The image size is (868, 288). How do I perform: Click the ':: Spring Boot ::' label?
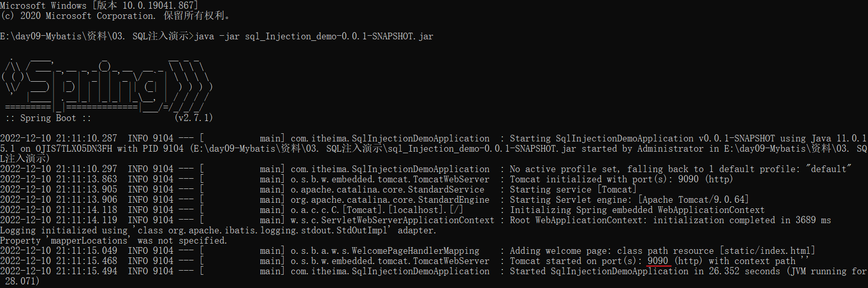pyautogui.click(x=48, y=118)
